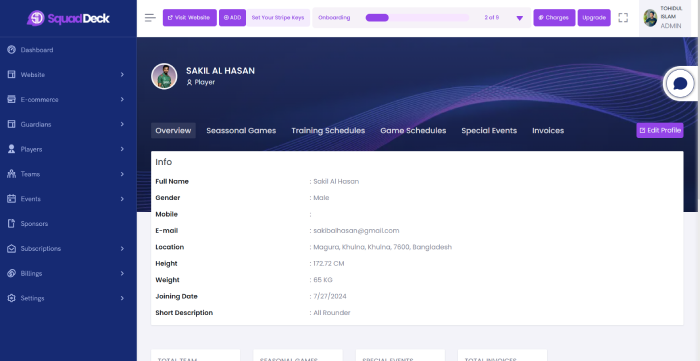
Task: Expand the E-commerce submenu chevron
Action: point(122,99)
